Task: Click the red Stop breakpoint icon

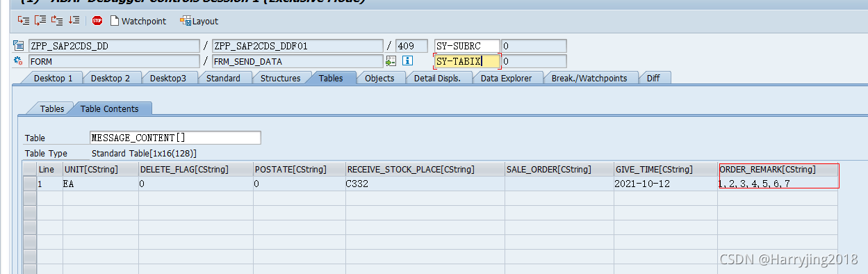Action: (x=97, y=21)
